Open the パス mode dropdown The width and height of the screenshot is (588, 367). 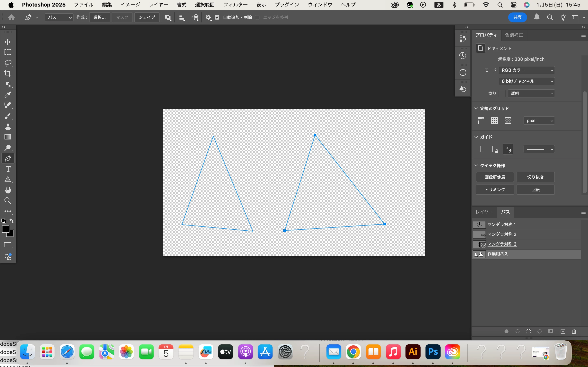(x=59, y=18)
